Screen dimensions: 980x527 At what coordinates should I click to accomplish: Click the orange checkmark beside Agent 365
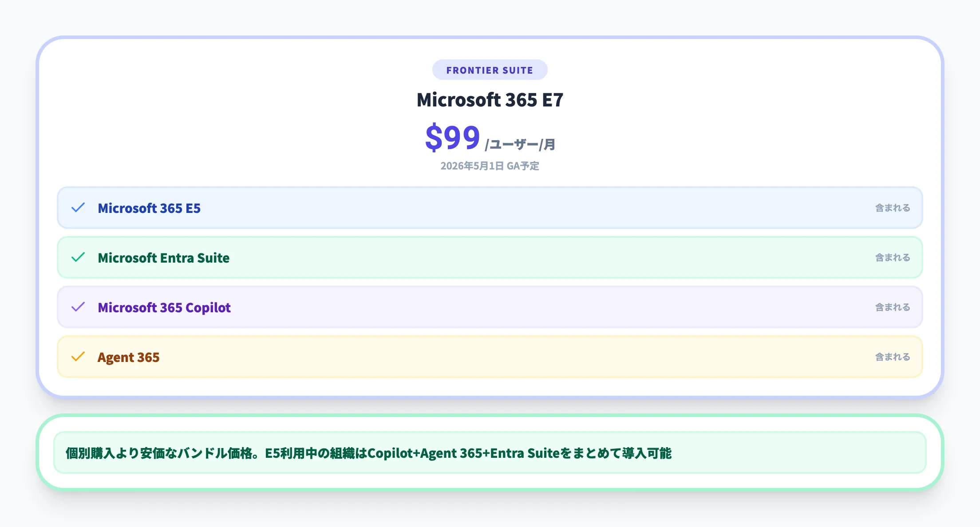pyautogui.click(x=78, y=357)
